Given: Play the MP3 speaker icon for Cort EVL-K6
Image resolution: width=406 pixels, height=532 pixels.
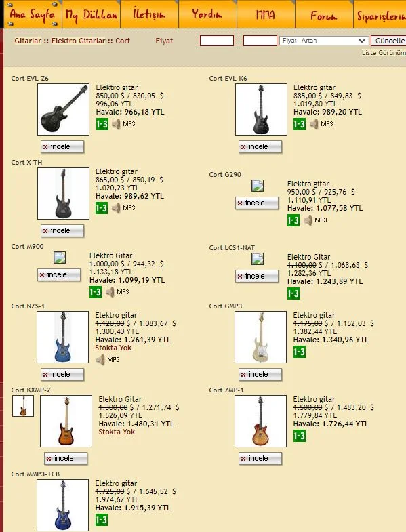Looking at the screenshot, I should 314,124.
